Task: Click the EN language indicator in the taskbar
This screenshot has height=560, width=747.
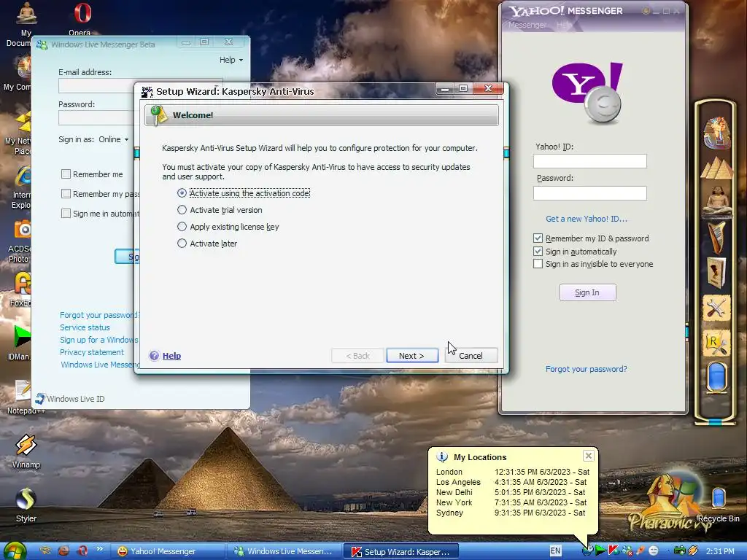Action: point(555,551)
